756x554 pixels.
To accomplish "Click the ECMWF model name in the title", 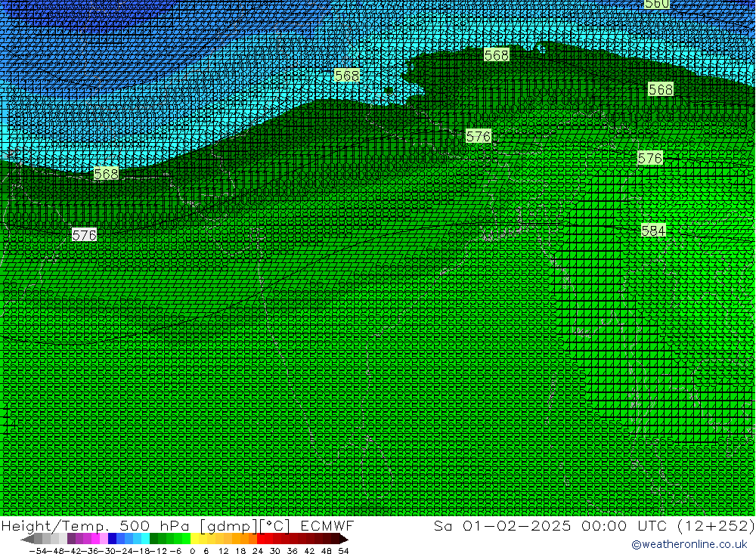I will pos(327,525).
